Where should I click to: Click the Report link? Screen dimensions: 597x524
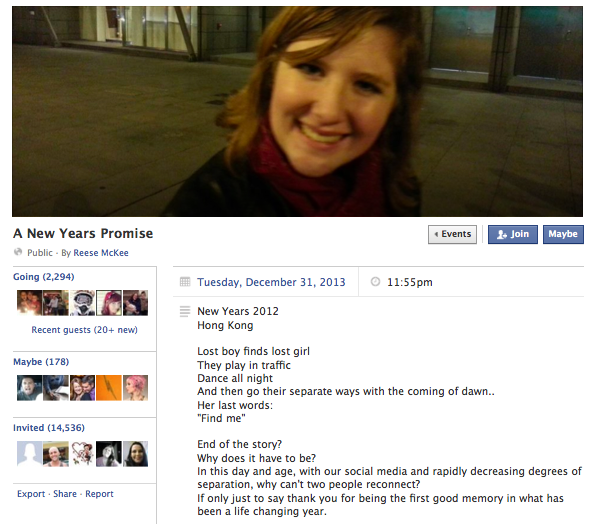pos(99,494)
